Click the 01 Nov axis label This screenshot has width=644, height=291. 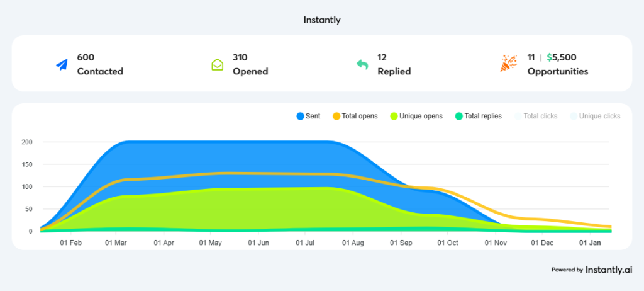point(496,243)
